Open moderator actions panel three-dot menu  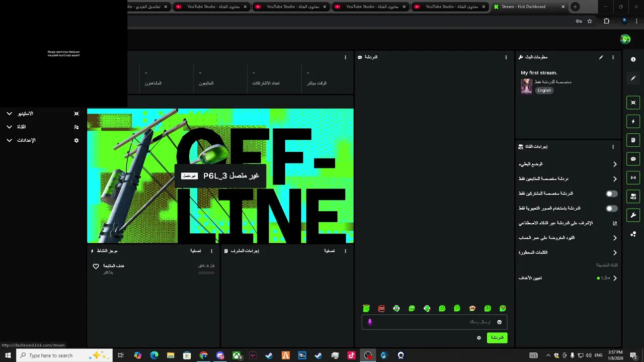345,251
